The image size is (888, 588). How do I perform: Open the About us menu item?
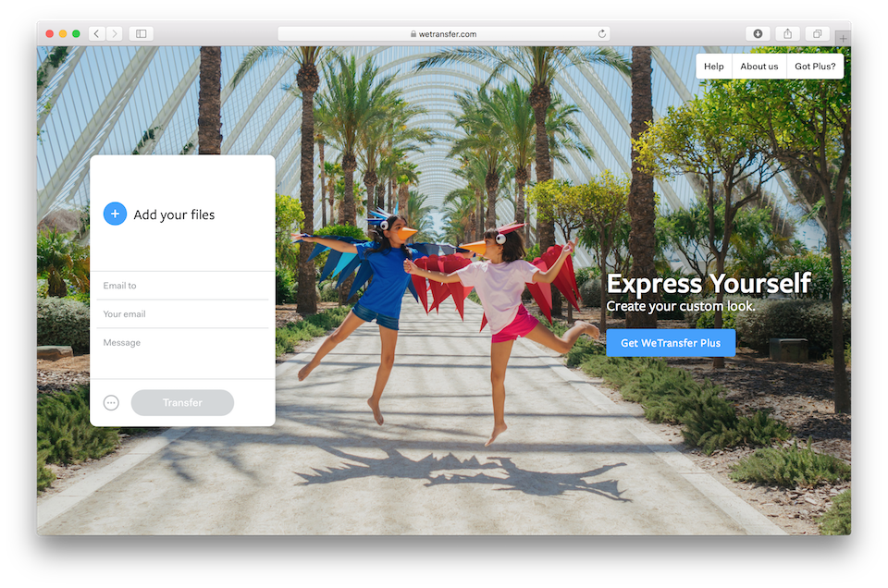click(758, 67)
